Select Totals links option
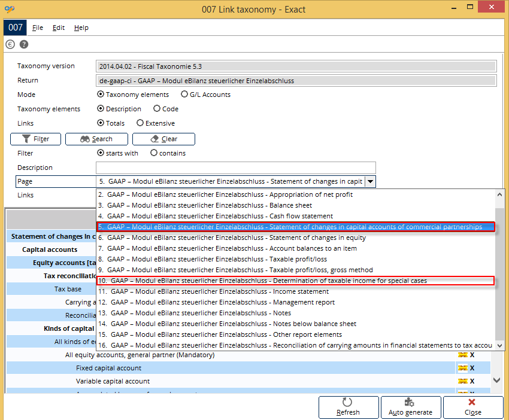Image resolution: width=509 pixels, height=420 pixels. tap(101, 123)
